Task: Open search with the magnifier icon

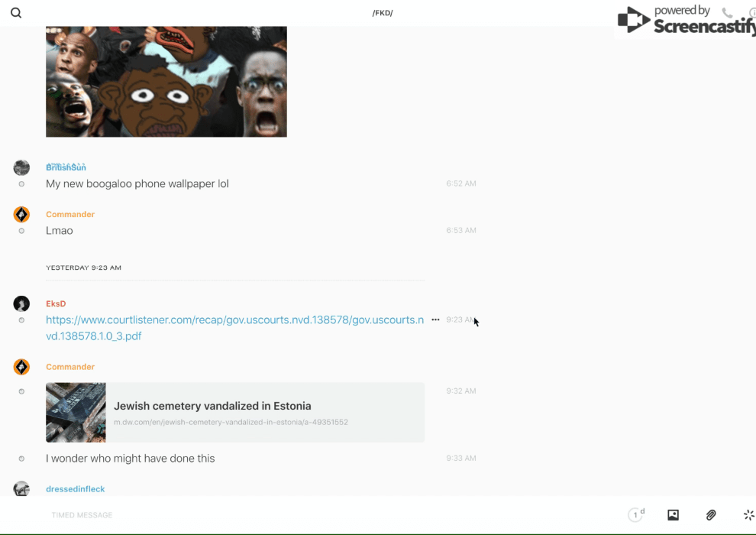Action: pyautogui.click(x=16, y=13)
